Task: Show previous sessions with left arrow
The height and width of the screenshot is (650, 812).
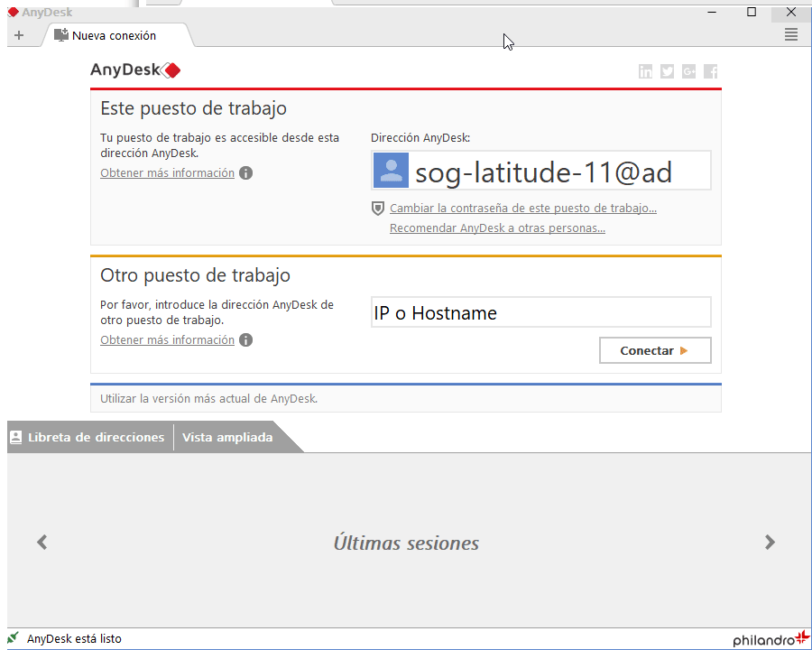Action: (x=42, y=543)
